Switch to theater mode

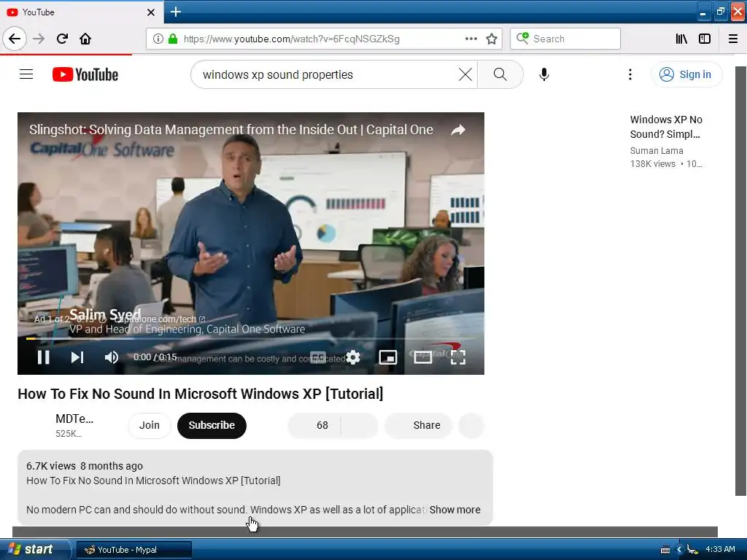click(422, 357)
